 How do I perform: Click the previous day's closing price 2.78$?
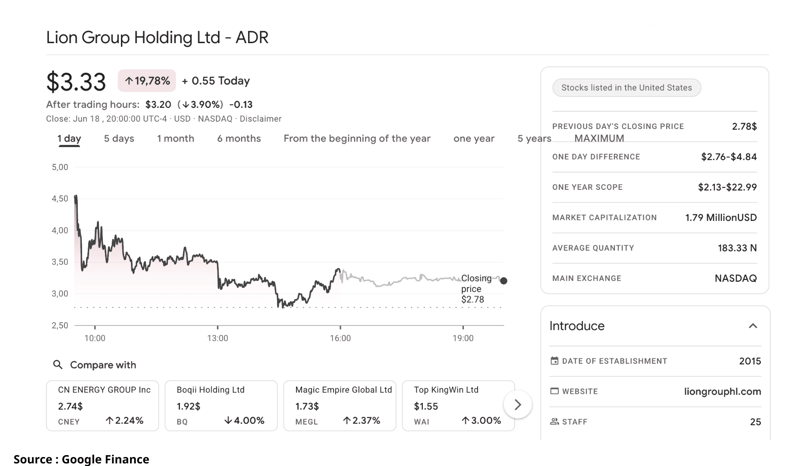pyautogui.click(x=744, y=126)
